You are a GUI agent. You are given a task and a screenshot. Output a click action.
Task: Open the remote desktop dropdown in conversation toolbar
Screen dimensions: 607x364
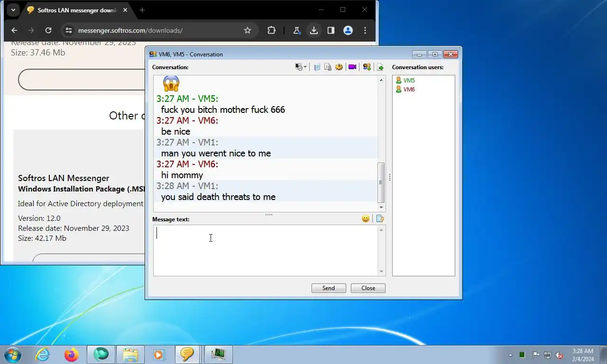(x=301, y=67)
